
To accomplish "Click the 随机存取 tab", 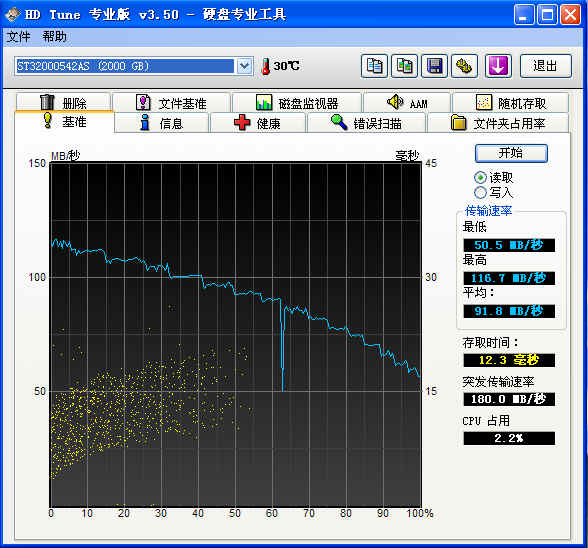I will pyautogui.click(x=511, y=102).
